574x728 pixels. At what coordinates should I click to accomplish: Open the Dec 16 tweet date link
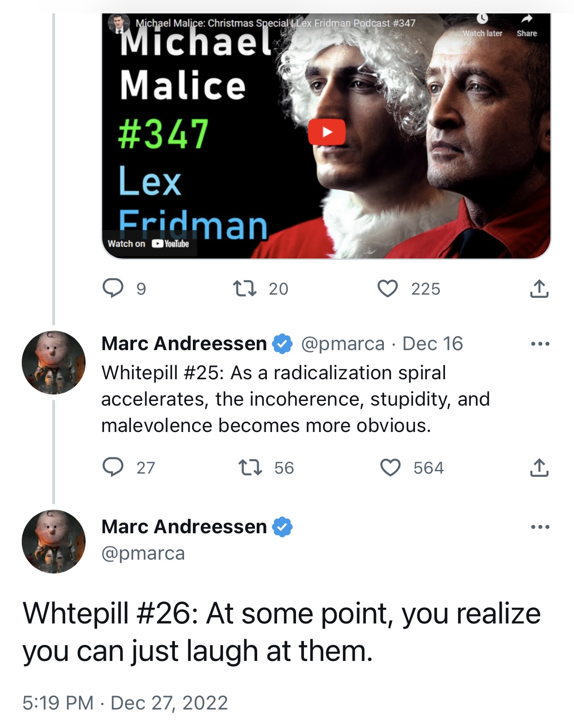[432, 344]
